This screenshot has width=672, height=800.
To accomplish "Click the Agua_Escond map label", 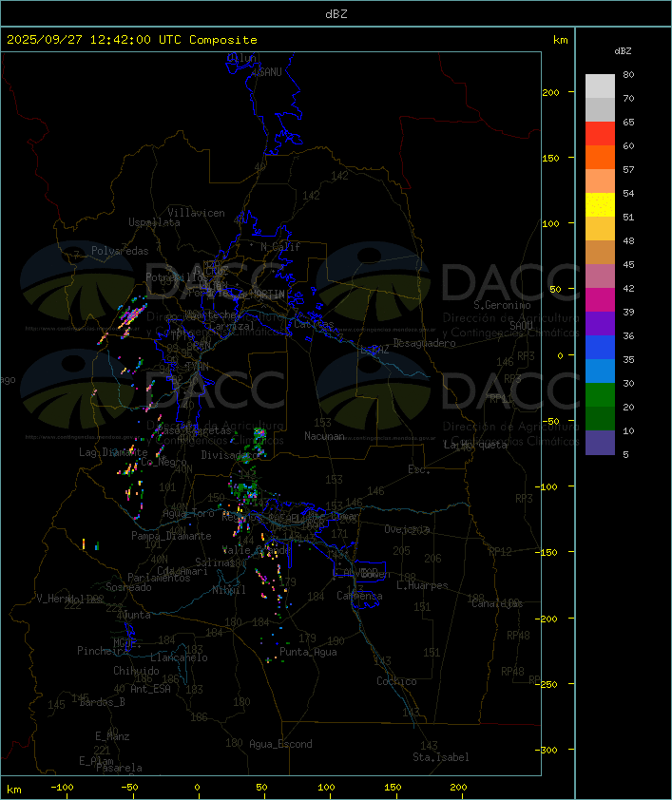I will click(280, 744).
